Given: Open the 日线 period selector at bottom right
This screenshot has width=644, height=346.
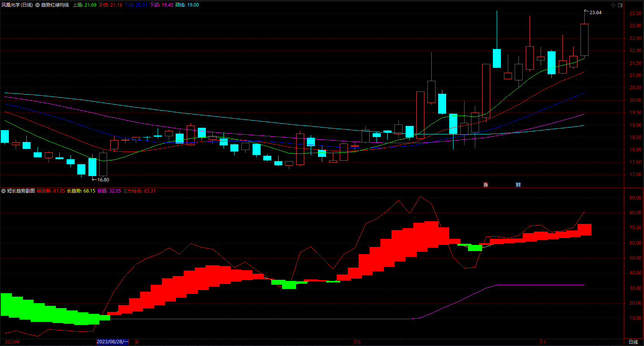Looking at the screenshot, I should pos(633,342).
